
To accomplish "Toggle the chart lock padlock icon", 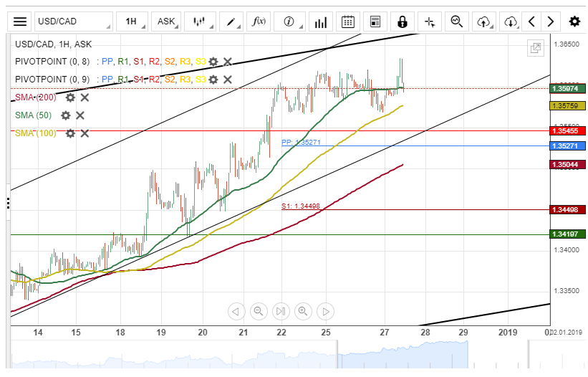I will (402, 22).
